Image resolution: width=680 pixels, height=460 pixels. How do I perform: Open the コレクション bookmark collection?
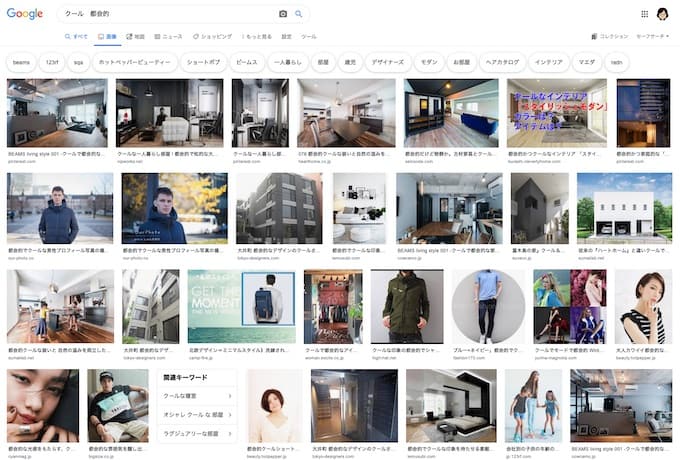click(x=610, y=36)
